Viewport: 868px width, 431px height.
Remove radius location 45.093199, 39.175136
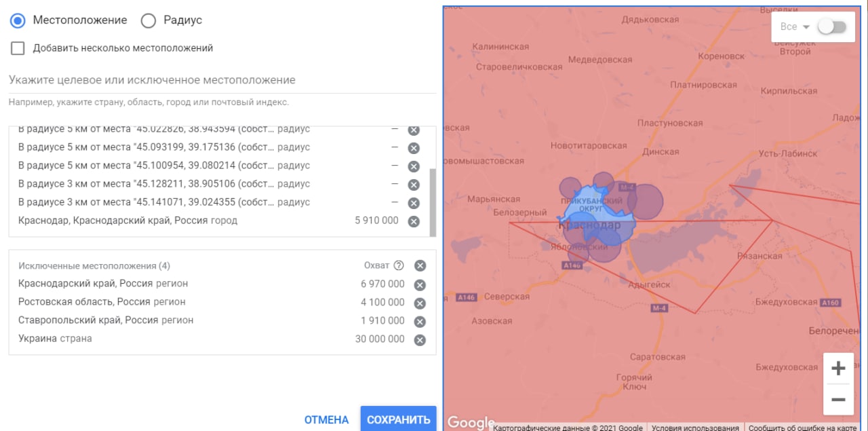(x=414, y=148)
